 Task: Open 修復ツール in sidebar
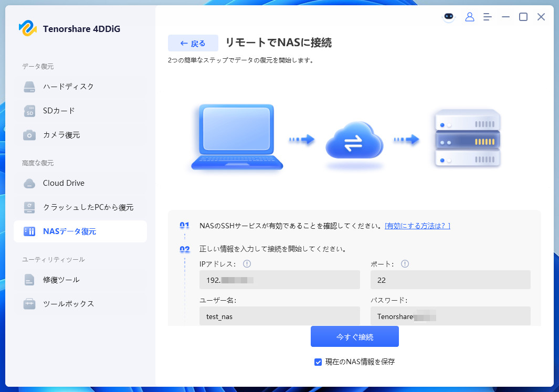(80, 280)
